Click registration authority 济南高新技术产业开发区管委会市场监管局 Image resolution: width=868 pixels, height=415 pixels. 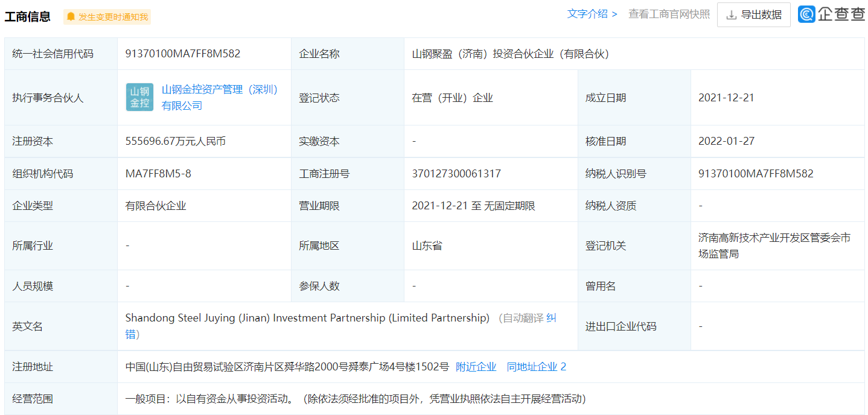774,246
